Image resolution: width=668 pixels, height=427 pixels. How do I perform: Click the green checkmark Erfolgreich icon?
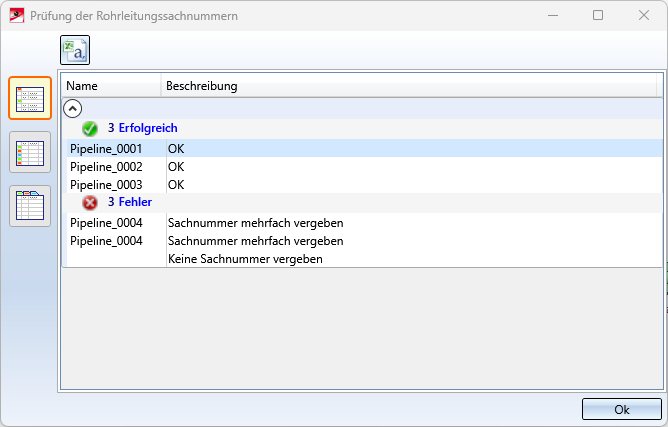coord(90,128)
